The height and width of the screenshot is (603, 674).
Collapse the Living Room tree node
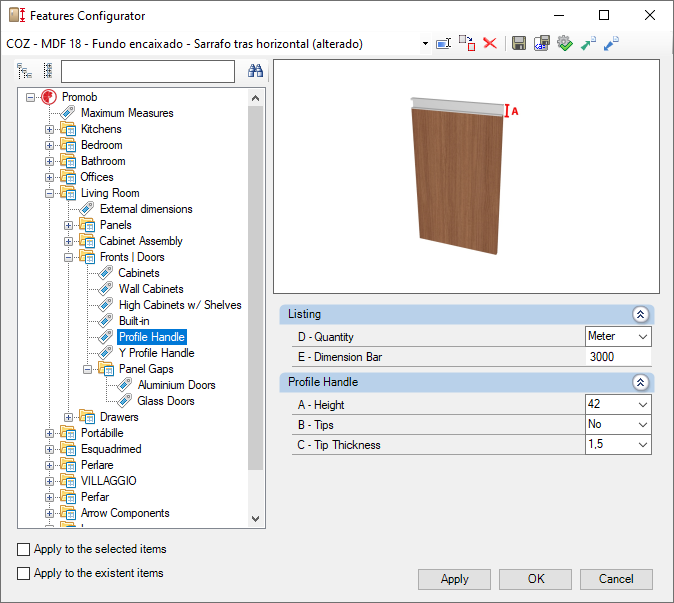pos(49,193)
